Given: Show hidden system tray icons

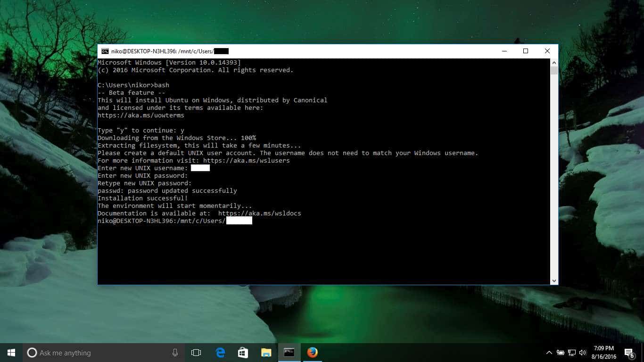Looking at the screenshot, I should 549,353.
